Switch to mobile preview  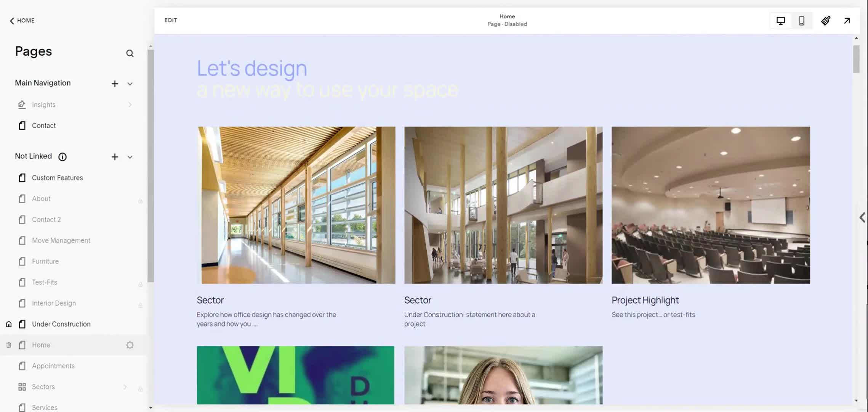point(801,21)
